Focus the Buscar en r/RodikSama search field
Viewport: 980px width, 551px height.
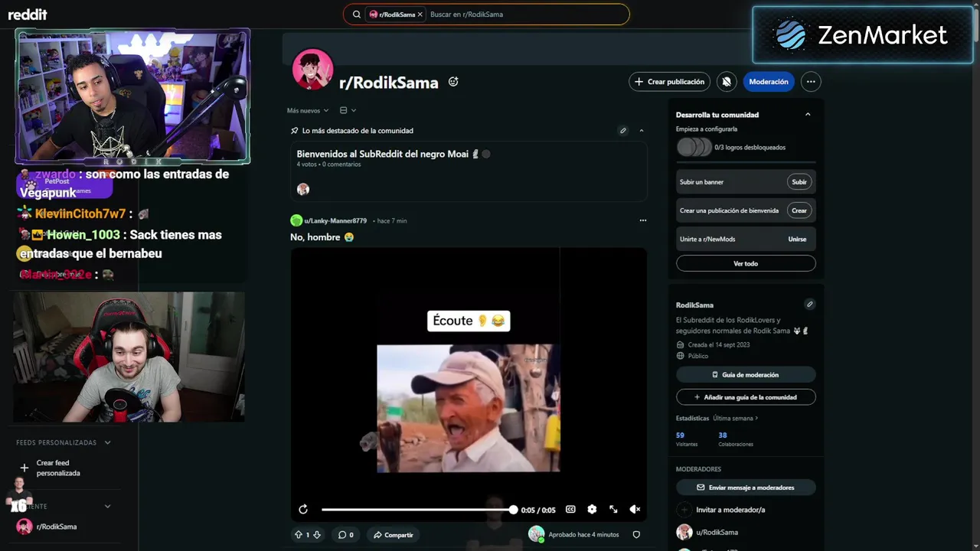tap(526, 15)
